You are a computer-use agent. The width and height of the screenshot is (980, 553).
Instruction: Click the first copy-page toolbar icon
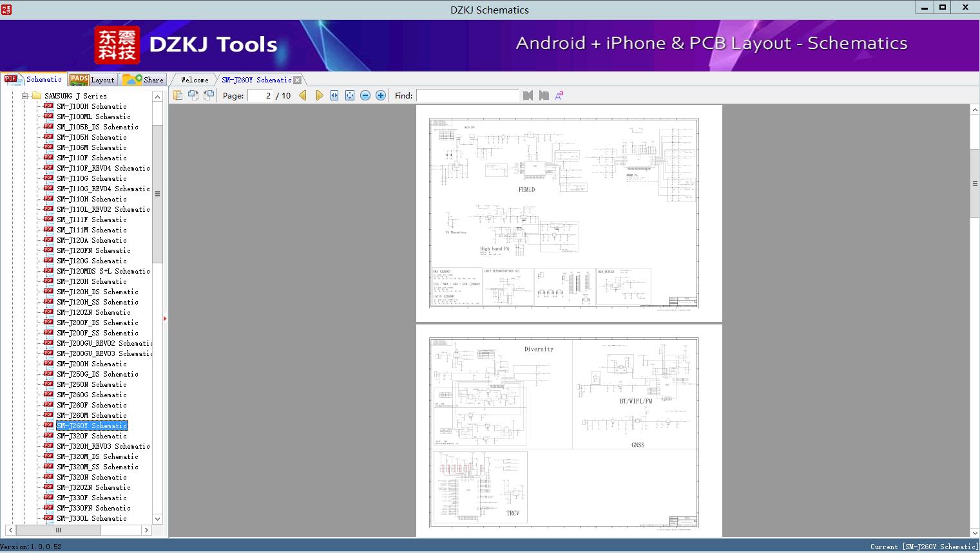click(x=177, y=95)
